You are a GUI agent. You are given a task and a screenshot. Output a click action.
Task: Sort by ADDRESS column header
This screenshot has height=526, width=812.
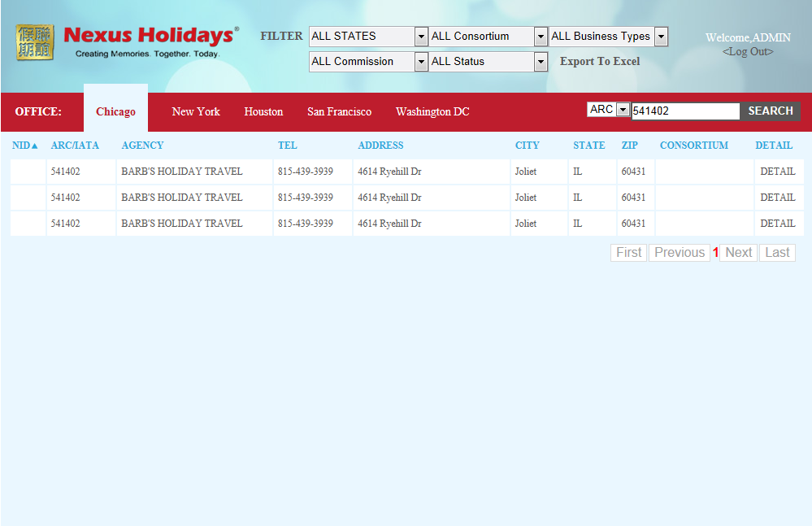380,146
